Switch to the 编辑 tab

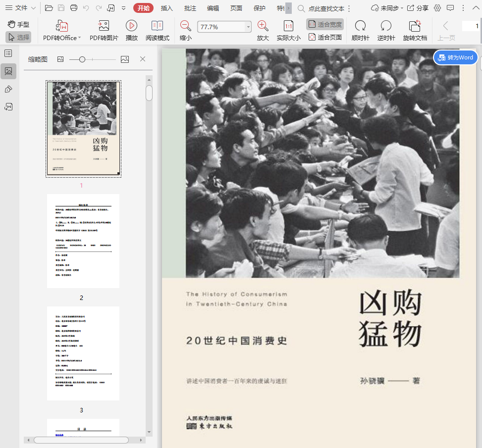point(213,8)
